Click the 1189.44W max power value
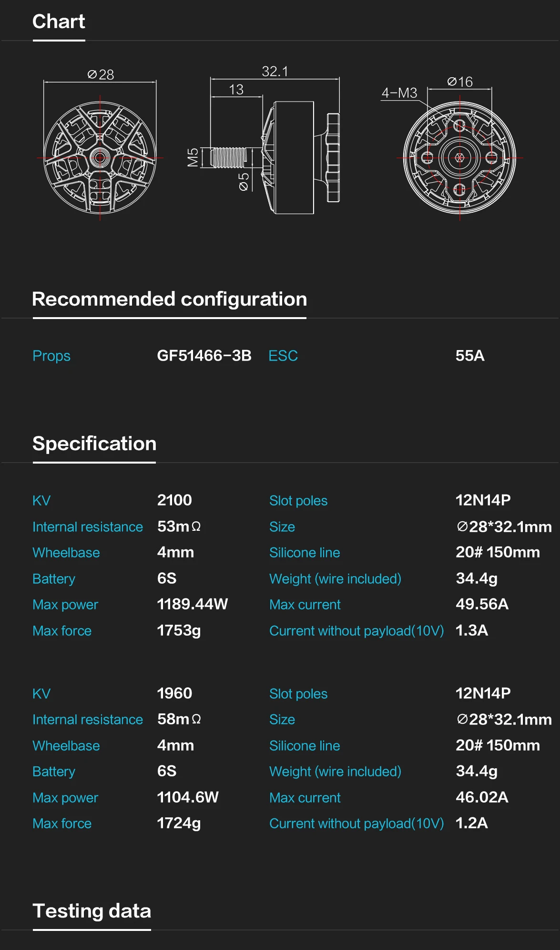The height and width of the screenshot is (950, 560). click(193, 604)
